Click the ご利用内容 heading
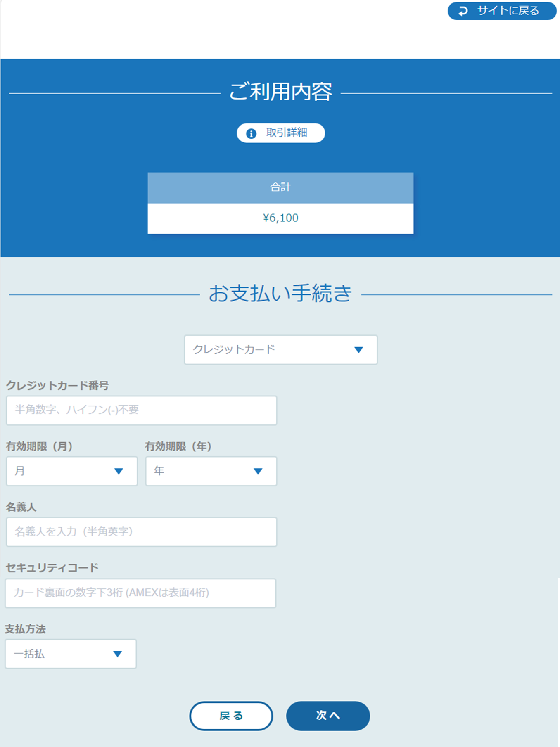The height and width of the screenshot is (747, 560). point(281,92)
